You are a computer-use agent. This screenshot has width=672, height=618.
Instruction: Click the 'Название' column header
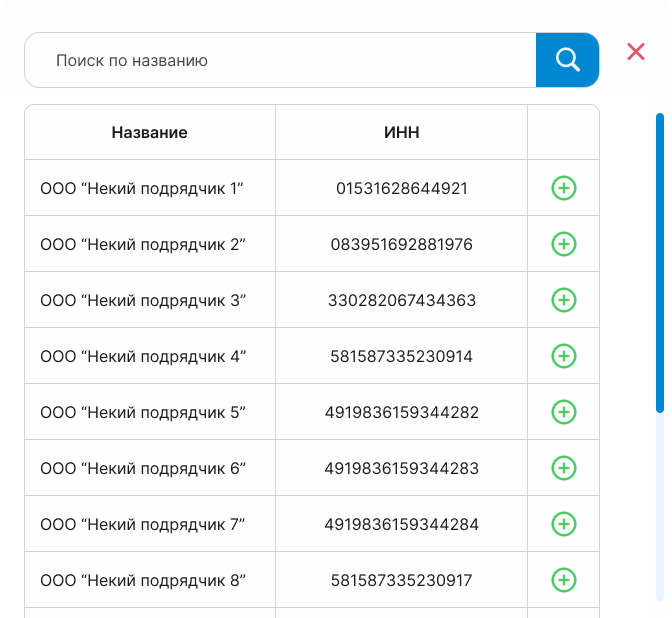[x=150, y=132]
